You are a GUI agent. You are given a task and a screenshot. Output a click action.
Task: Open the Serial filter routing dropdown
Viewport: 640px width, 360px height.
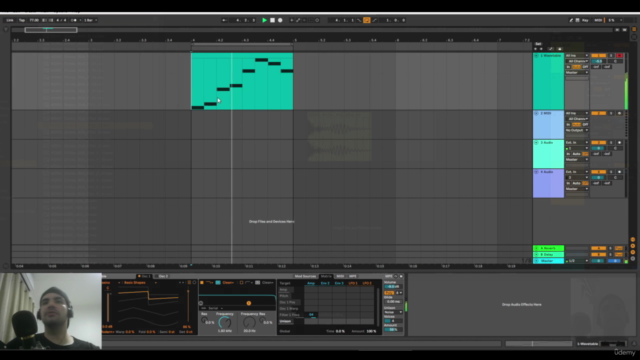[214, 308]
